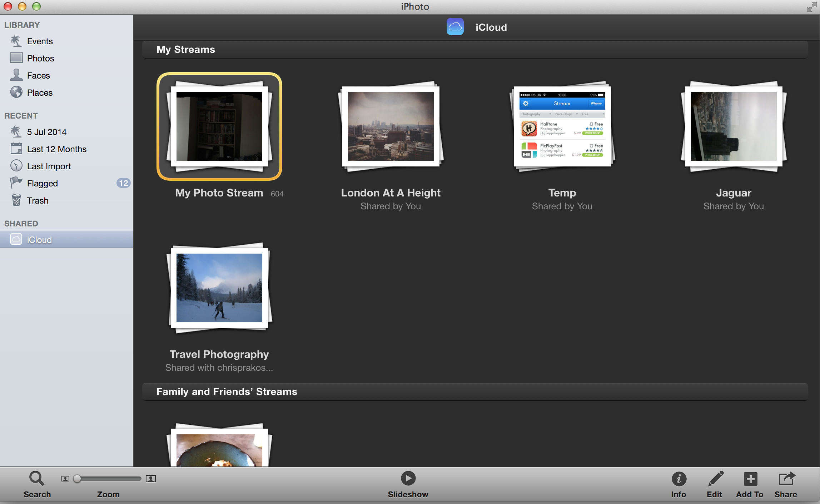Viewport: 820px width, 504px height.
Task: Select Last 12 Months in Recent
Action: [x=56, y=149]
